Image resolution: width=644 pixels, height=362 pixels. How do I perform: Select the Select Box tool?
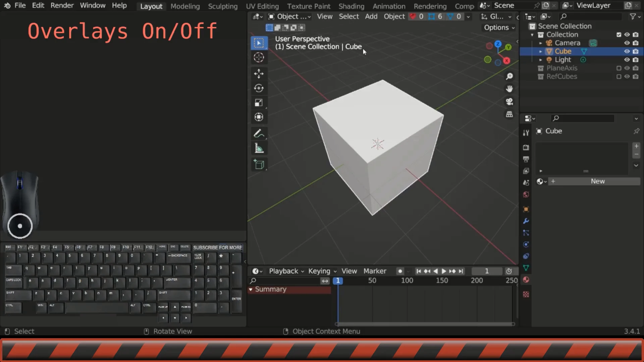[259, 43]
